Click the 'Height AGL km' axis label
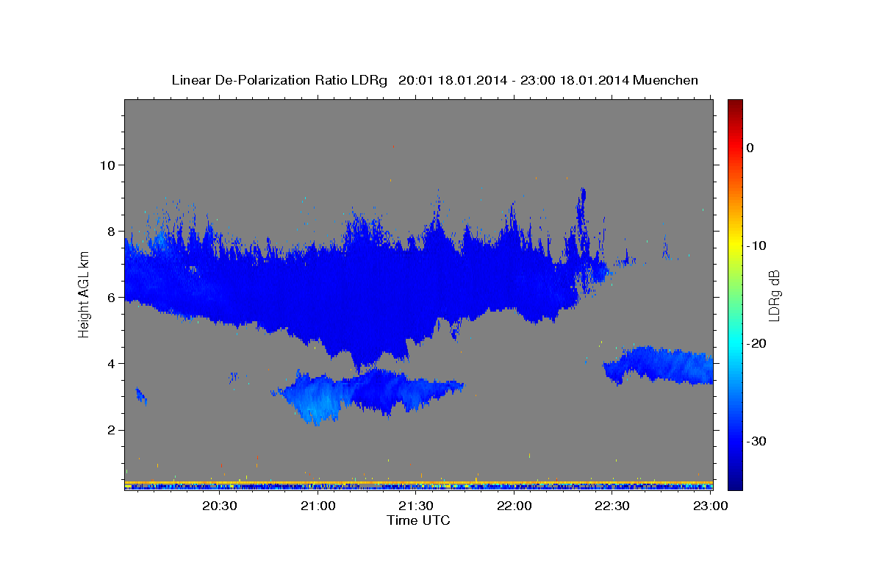Screen dimensions: 882x588 [x=84, y=295]
